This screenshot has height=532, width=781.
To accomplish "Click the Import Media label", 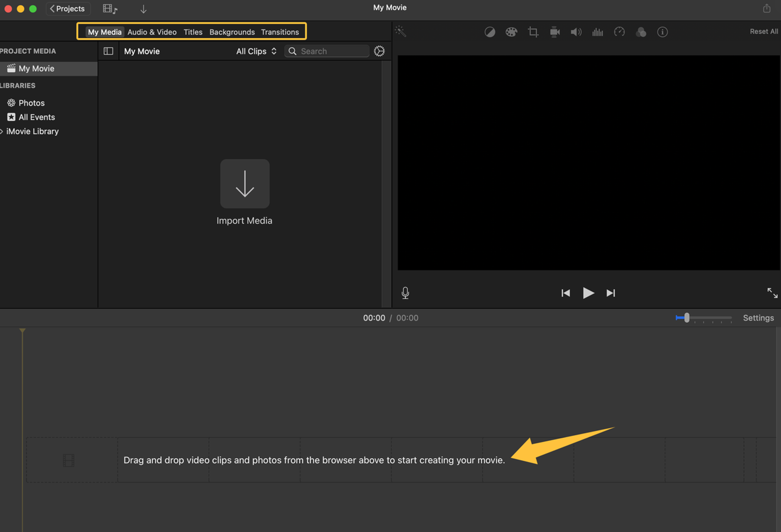I will [x=244, y=221].
